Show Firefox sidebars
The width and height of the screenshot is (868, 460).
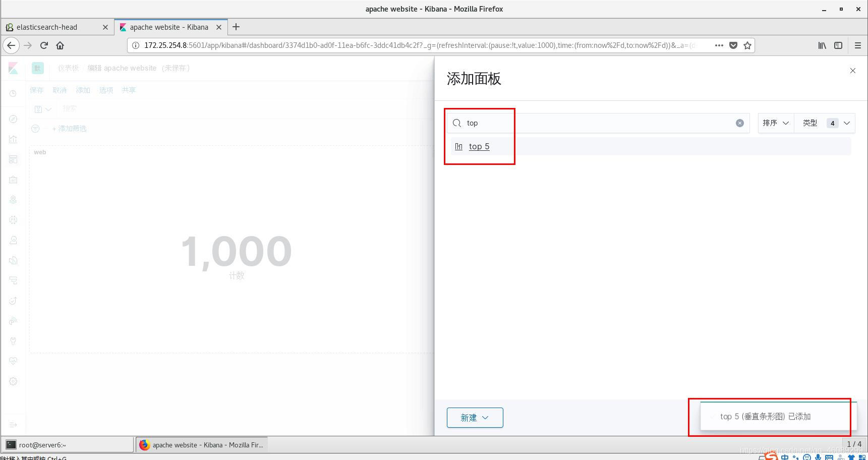(x=838, y=45)
